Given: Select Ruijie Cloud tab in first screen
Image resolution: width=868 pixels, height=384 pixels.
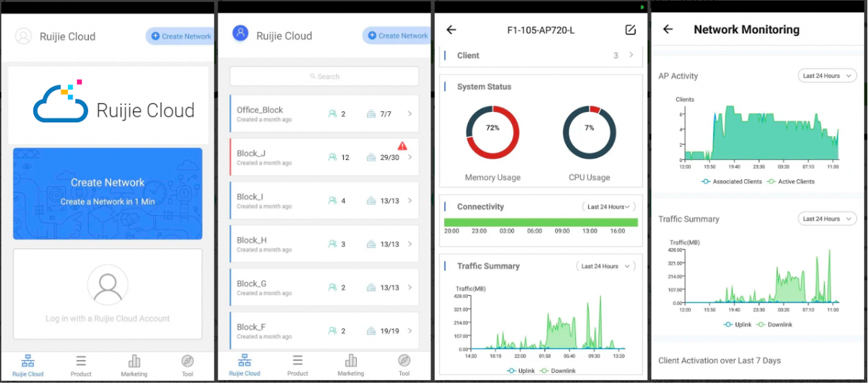Looking at the screenshot, I should (x=28, y=365).
